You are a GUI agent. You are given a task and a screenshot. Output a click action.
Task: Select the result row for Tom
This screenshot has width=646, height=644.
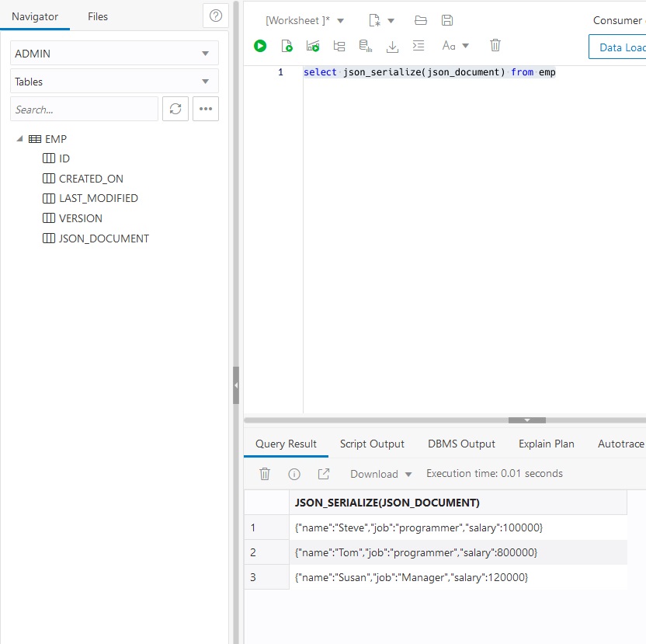436,552
